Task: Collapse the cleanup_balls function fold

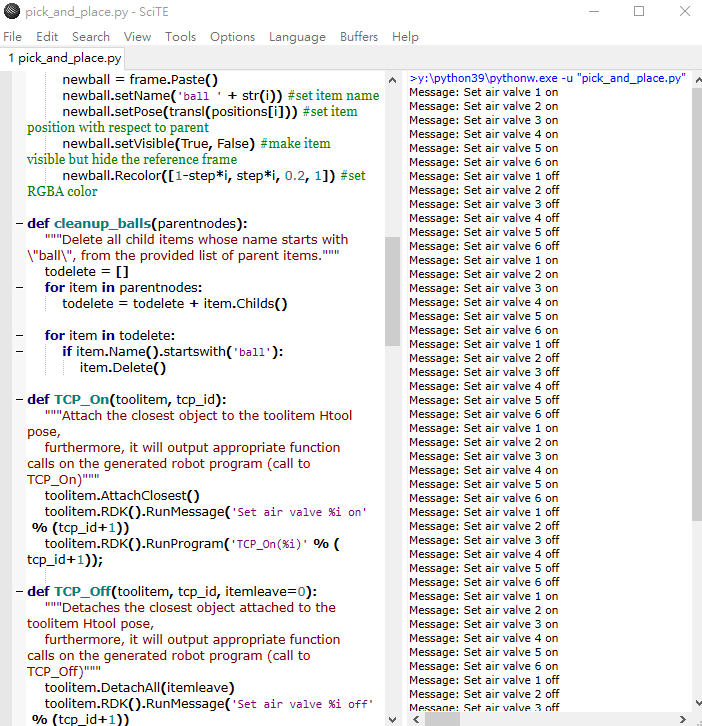Action: (x=19, y=224)
